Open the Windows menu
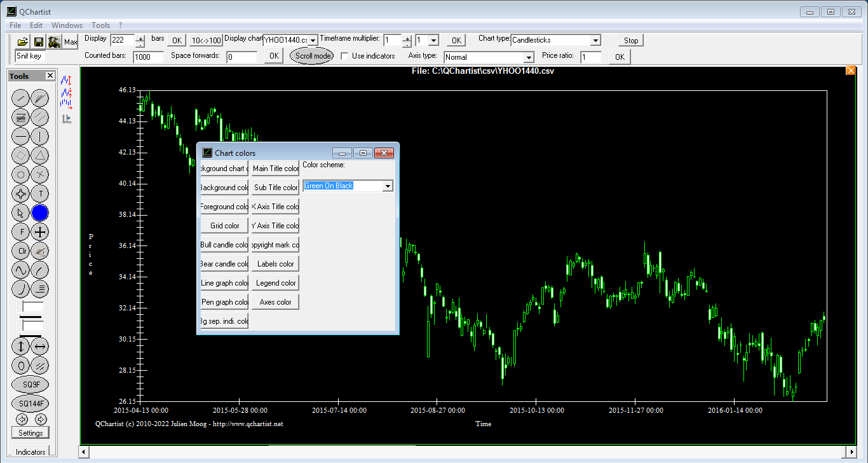Viewport: 868px width, 463px height. point(67,25)
